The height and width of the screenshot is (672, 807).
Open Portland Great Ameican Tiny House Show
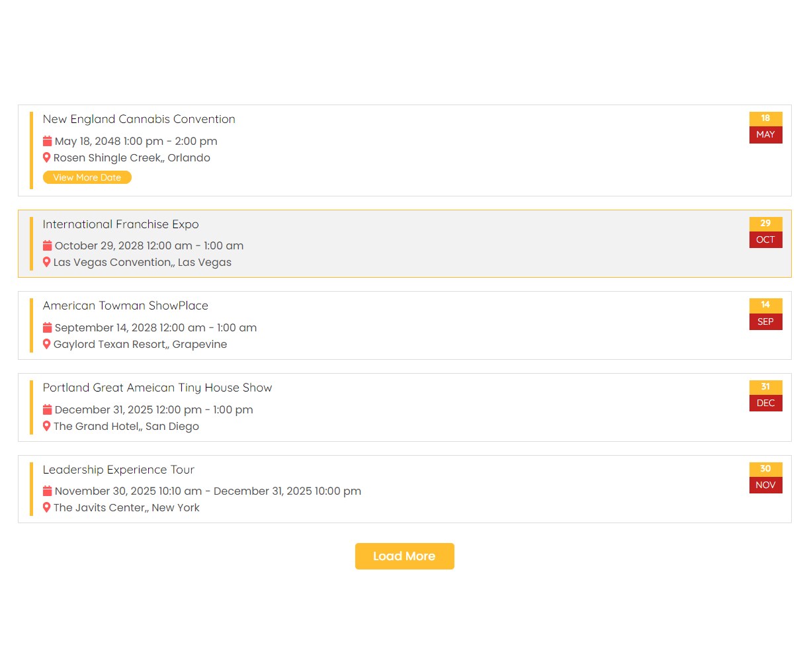[157, 388]
